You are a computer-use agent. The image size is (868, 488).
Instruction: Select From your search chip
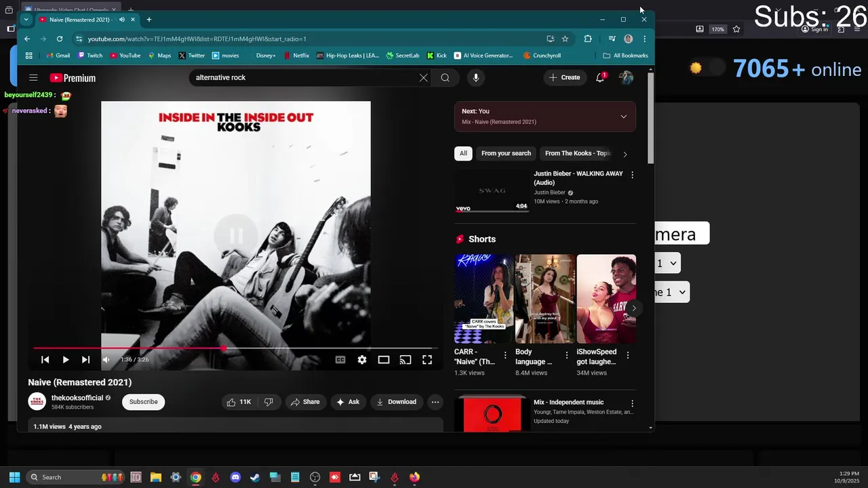pyautogui.click(x=506, y=153)
